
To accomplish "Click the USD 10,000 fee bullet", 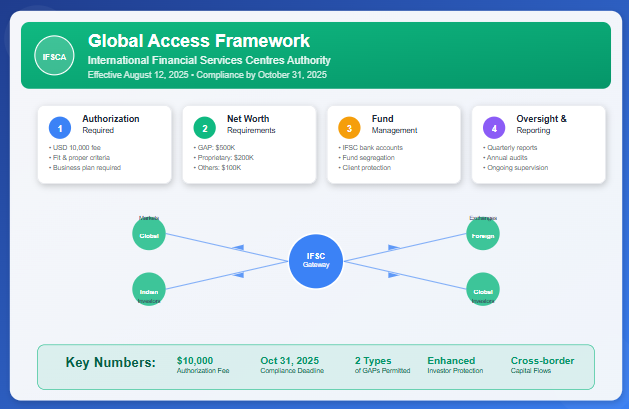I will pos(75,148).
